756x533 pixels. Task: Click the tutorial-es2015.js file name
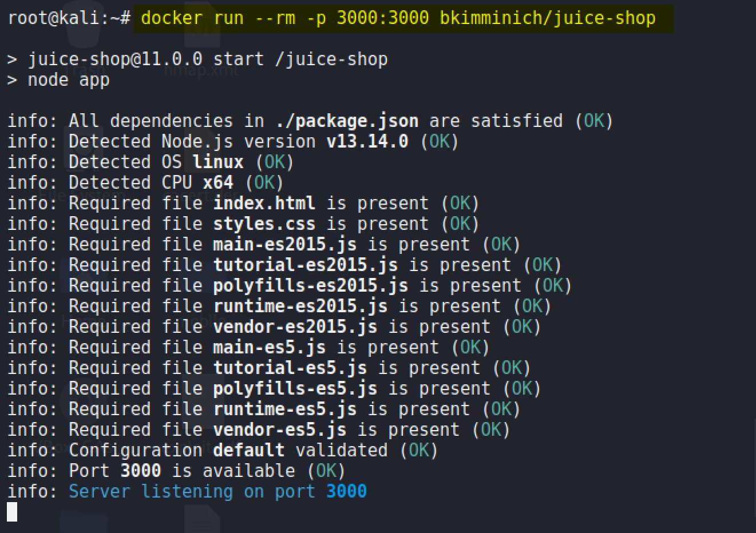306,265
